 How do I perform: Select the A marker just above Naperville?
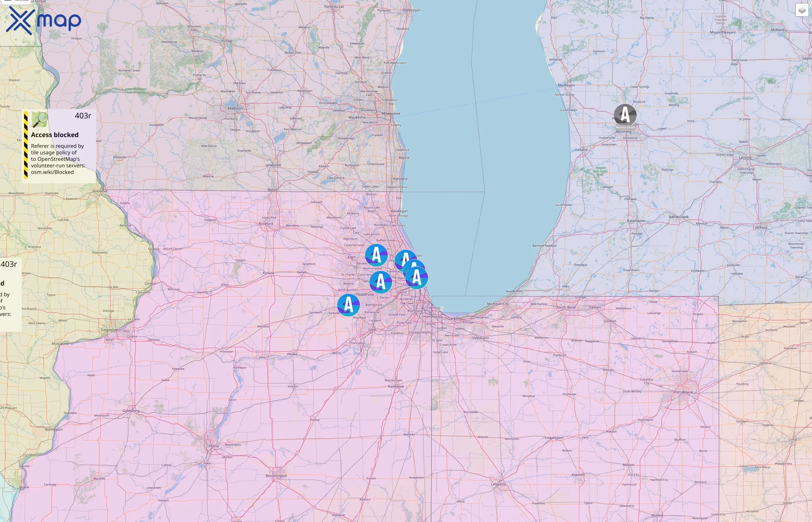coord(380,282)
